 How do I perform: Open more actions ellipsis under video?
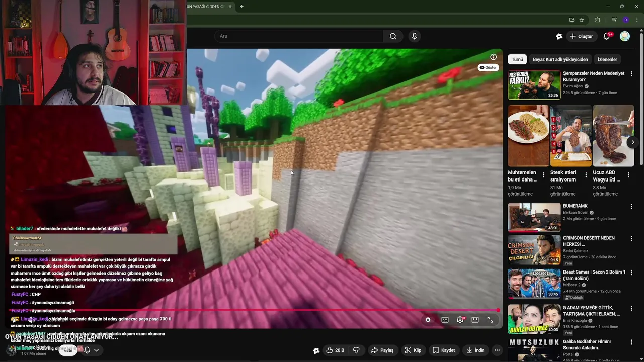tap(497, 350)
